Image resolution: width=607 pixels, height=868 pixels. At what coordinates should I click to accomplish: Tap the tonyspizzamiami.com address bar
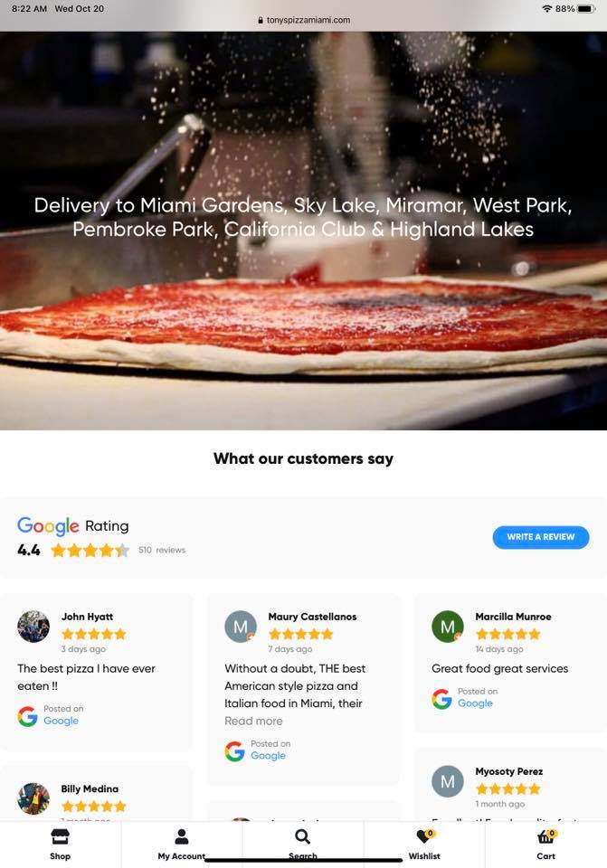pos(304,20)
